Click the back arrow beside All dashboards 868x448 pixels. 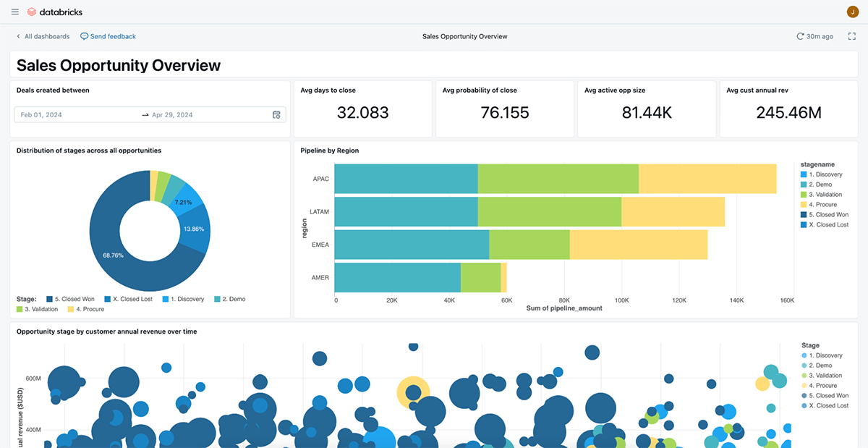[x=18, y=36]
